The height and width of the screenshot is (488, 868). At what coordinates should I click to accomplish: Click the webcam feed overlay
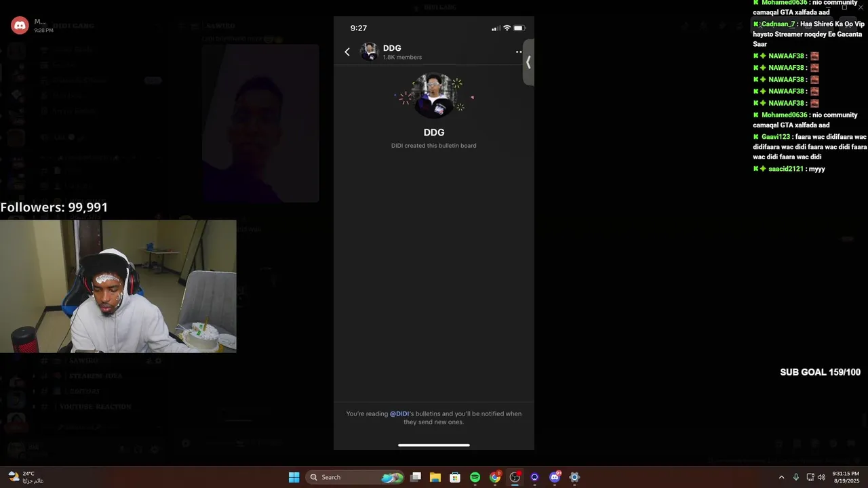118,286
